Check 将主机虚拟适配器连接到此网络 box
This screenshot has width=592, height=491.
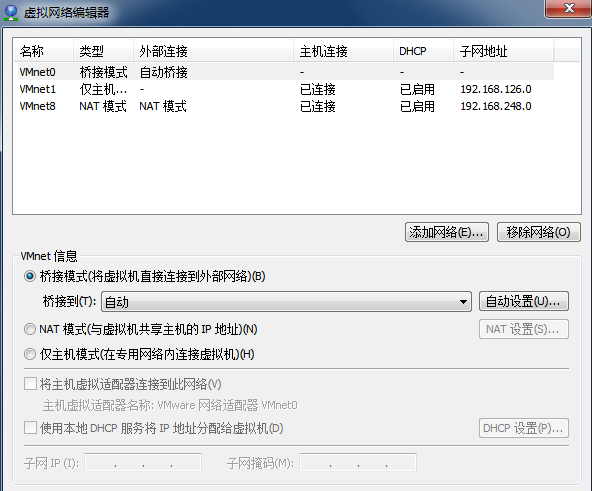point(30,384)
